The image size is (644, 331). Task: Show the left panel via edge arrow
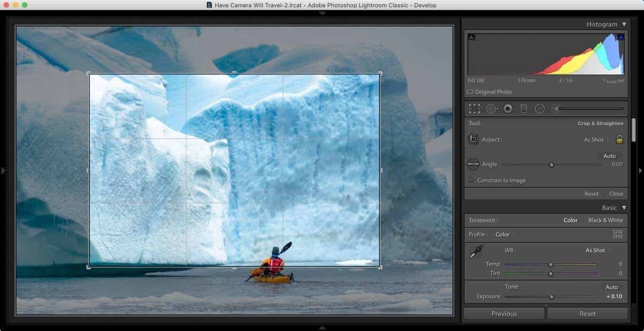[x=3, y=170]
